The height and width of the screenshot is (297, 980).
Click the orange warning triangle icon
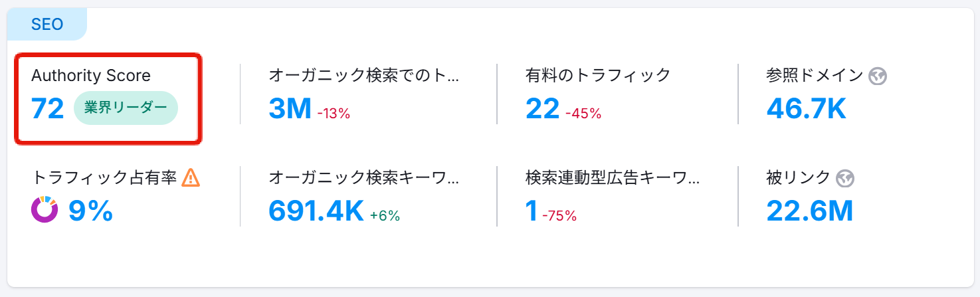click(x=191, y=177)
